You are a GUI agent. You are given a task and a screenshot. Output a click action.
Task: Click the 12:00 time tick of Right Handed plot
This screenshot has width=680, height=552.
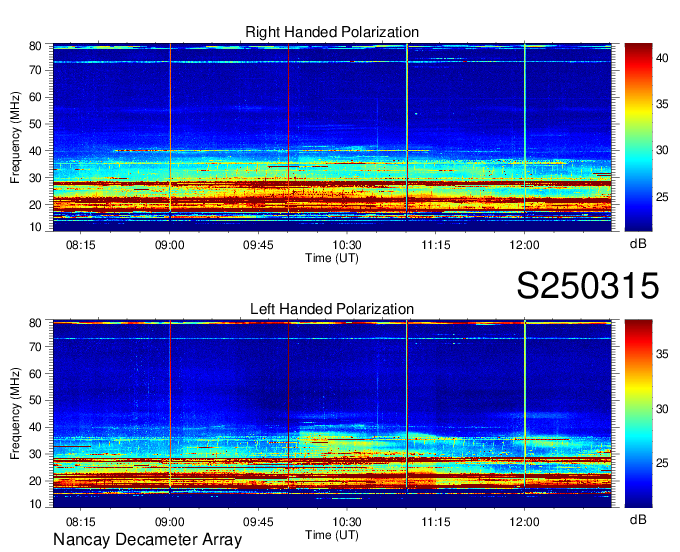524,245
